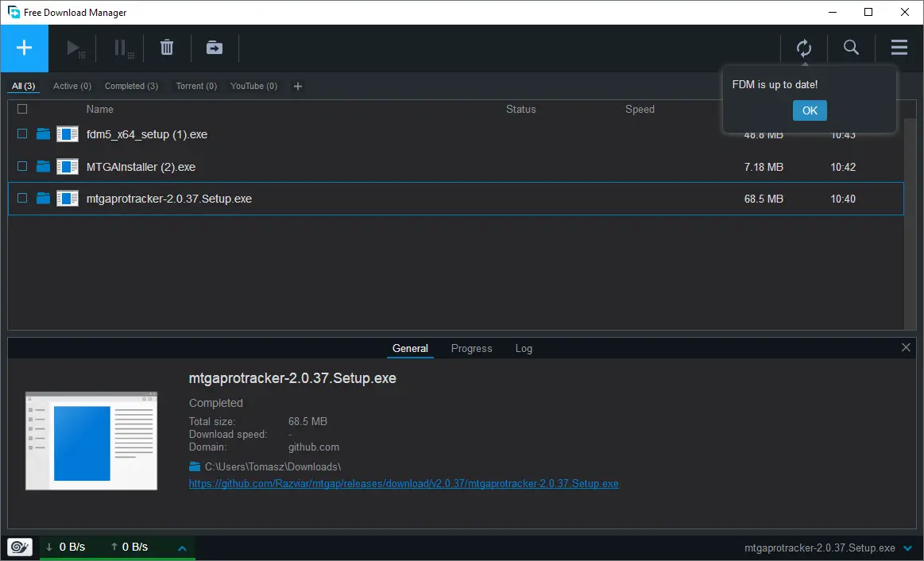Select the Active (0) filter tab

[72, 86]
